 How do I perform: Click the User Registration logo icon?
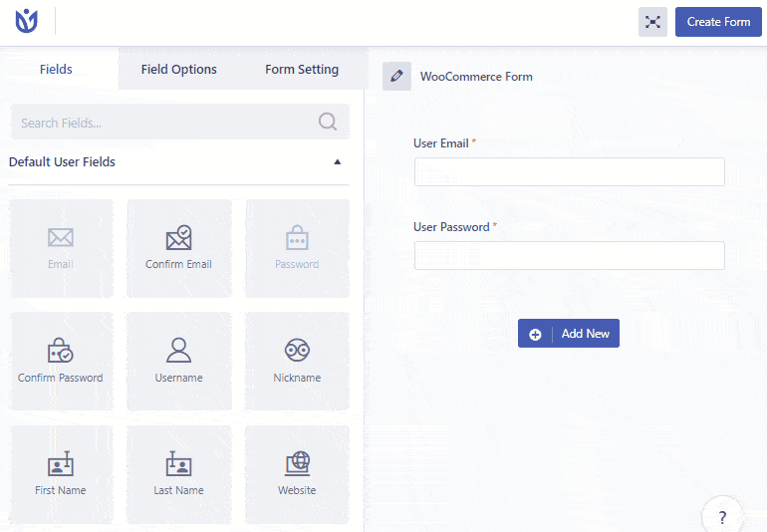pos(27,21)
